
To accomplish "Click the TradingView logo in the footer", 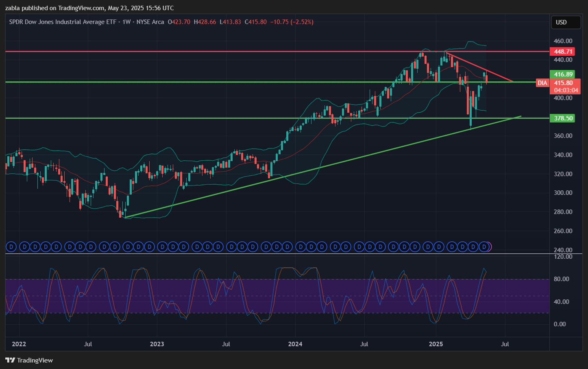I will [29, 360].
